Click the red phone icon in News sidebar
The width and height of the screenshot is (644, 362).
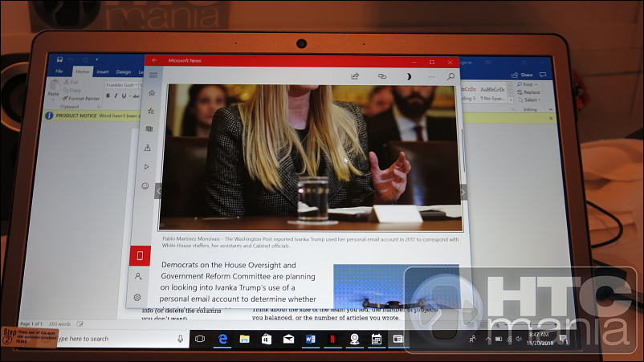(140, 256)
